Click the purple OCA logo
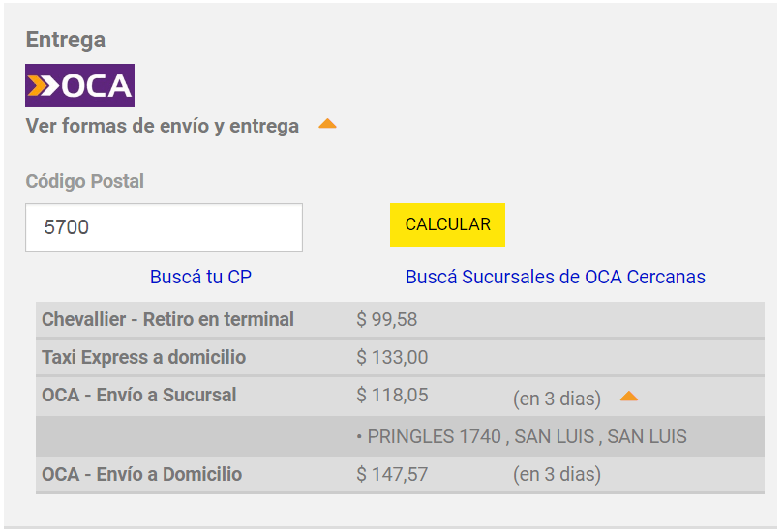784x532 pixels. pos(80,85)
